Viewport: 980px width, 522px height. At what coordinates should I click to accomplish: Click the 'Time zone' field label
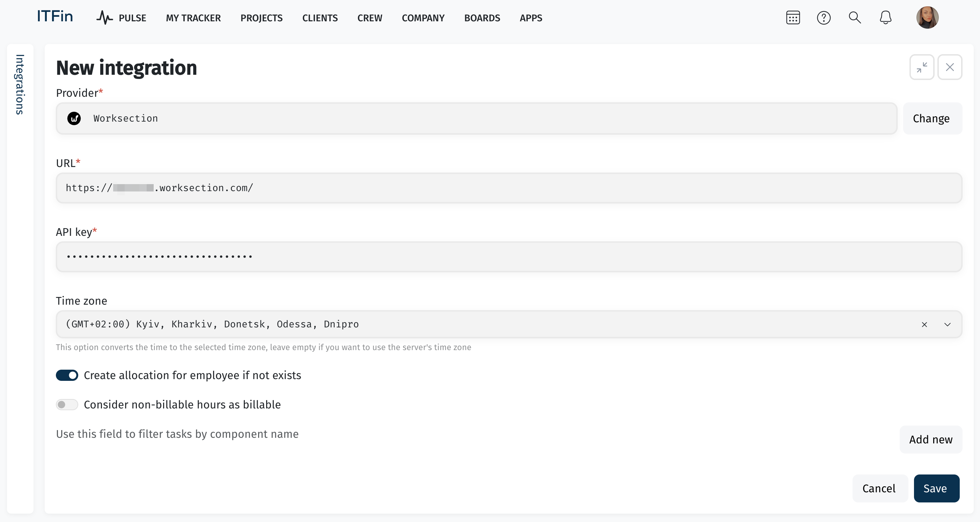[81, 301]
